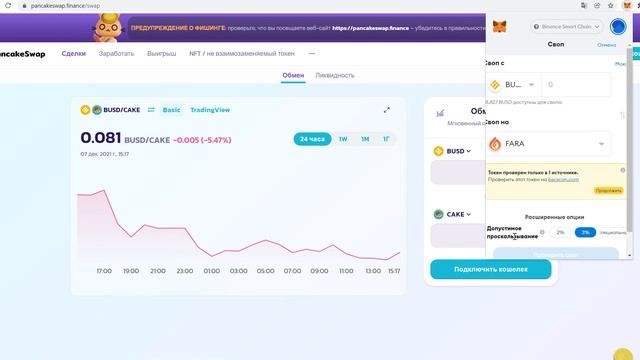Click the Макс link in MetaMask swap
The image size is (640, 360).
pos(620,64)
